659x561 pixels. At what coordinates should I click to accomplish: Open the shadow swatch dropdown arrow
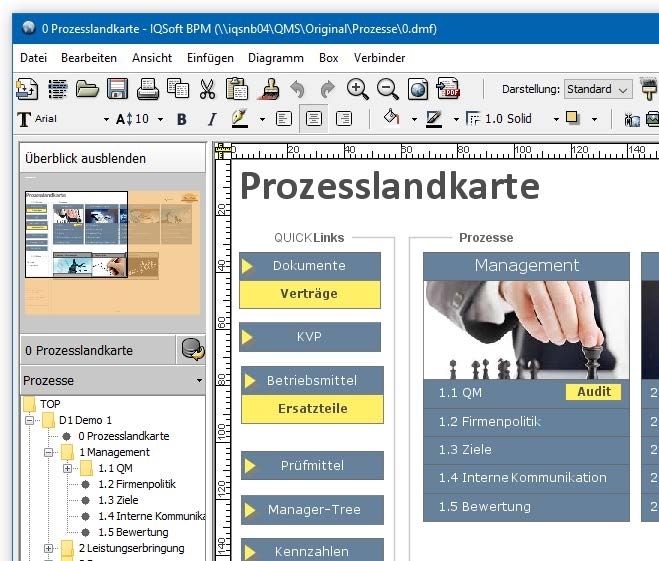(x=594, y=120)
